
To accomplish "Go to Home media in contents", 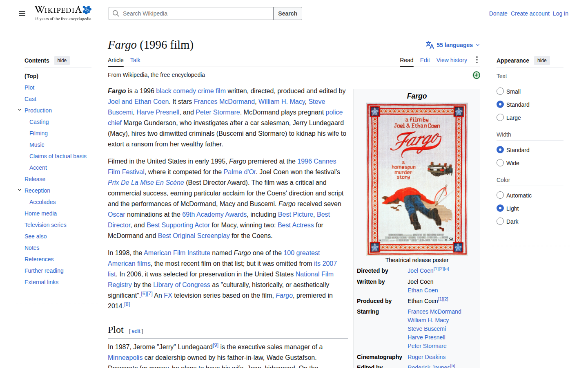I will pyautogui.click(x=40, y=213).
